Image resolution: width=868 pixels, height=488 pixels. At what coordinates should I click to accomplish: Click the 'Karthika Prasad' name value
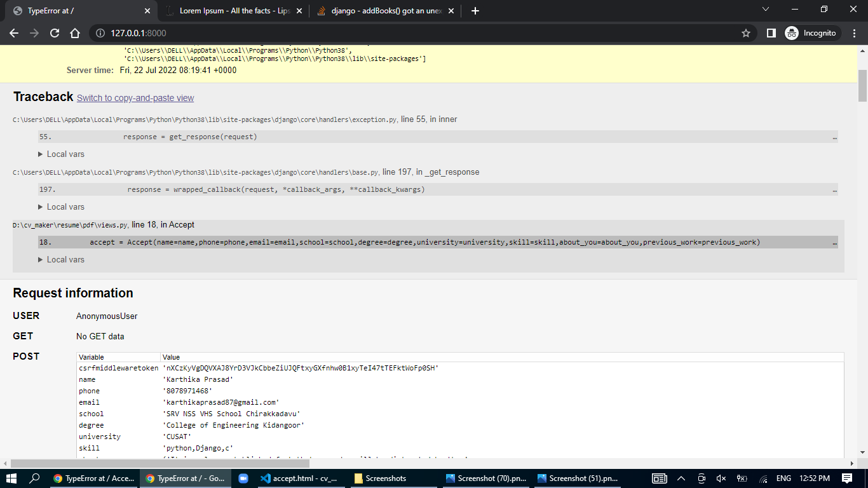coord(198,379)
